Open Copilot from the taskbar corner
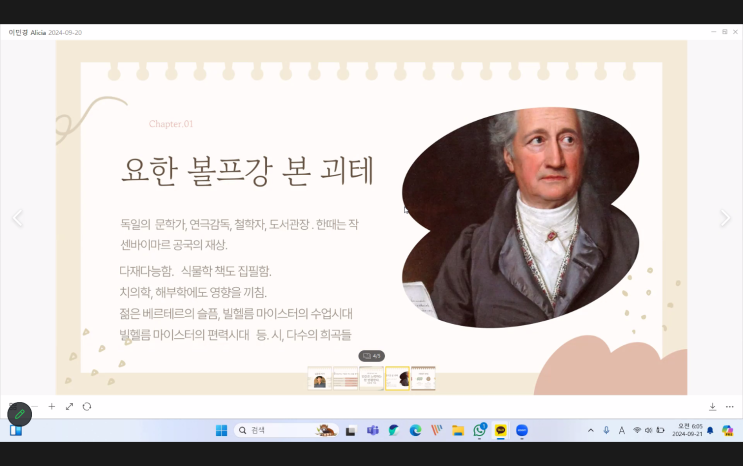The image size is (743, 466). [728, 430]
